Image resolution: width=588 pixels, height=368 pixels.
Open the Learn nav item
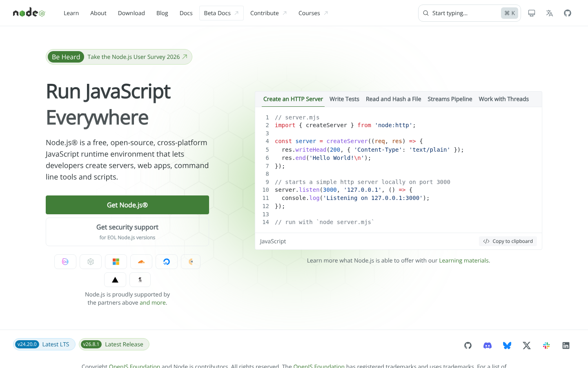coord(71,13)
